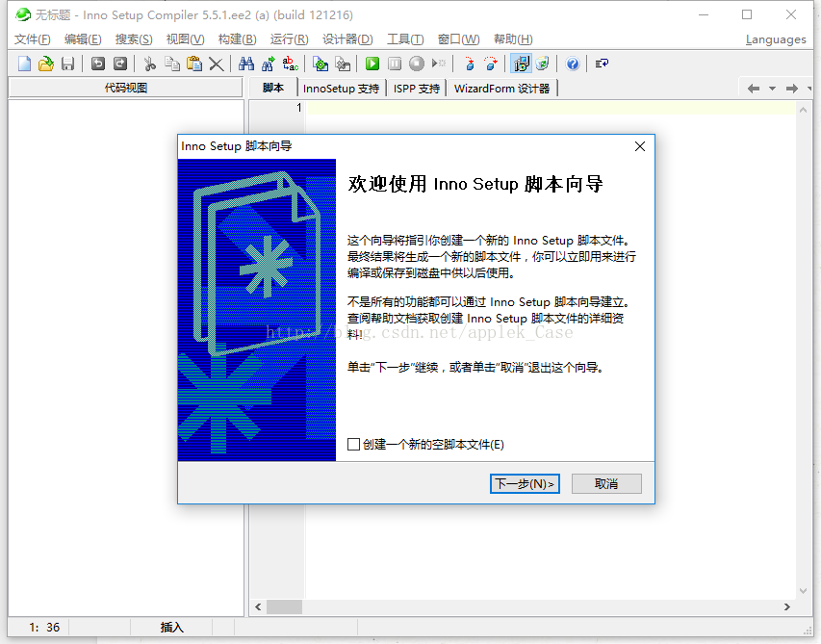This screenshot has width=821, height=644.
Task: Toggle word wrap icon at toolbar end
Action: (x=602, y=64)
